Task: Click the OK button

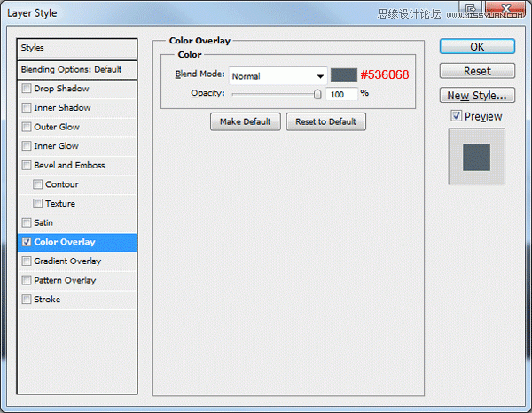Action: (477, 46)
